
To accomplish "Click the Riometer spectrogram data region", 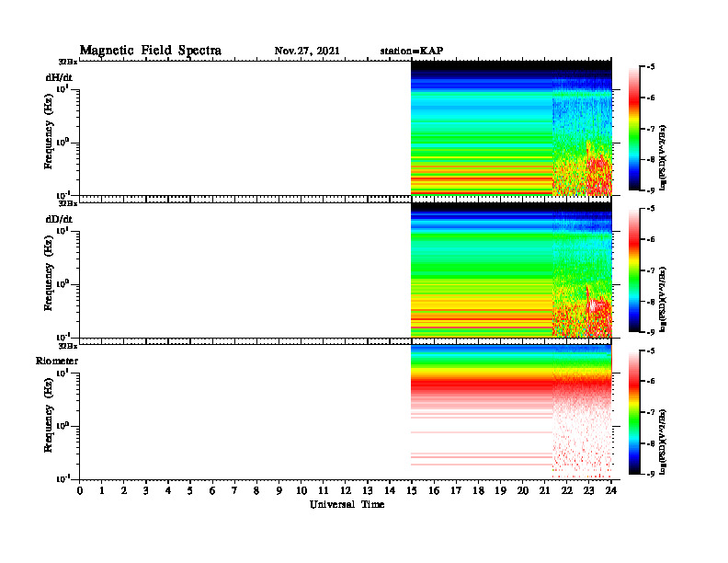I will click(x=511, y=411).
